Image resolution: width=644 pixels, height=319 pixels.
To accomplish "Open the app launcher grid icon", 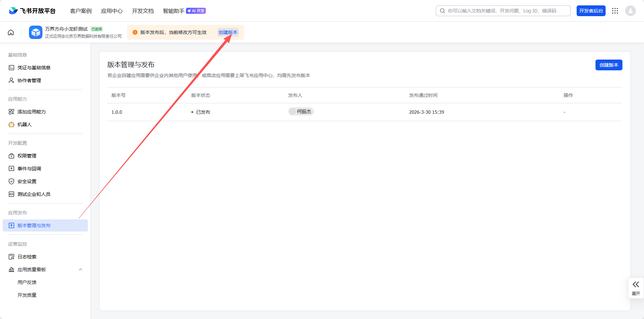I will click(615, 11).
